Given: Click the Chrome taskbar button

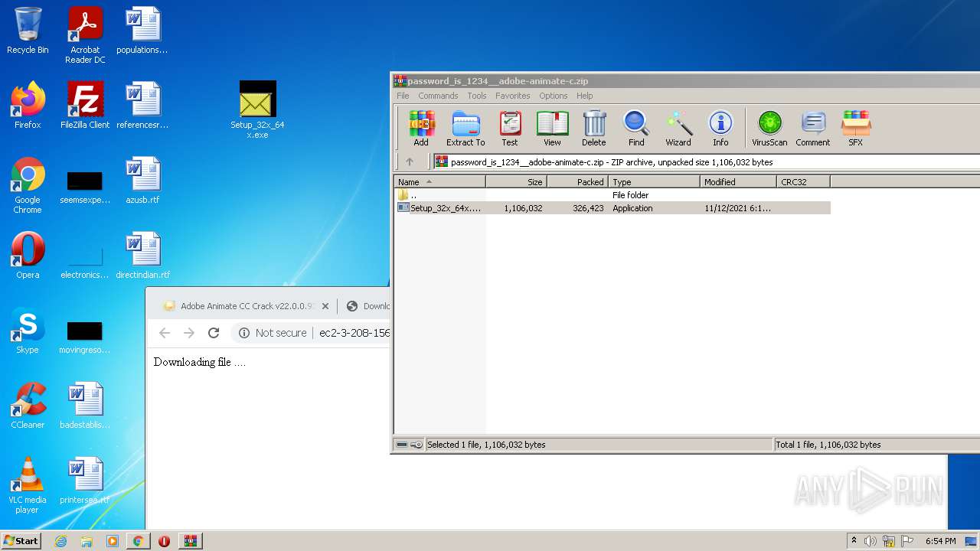Looking at the screenshot, I should click(138, 541).
